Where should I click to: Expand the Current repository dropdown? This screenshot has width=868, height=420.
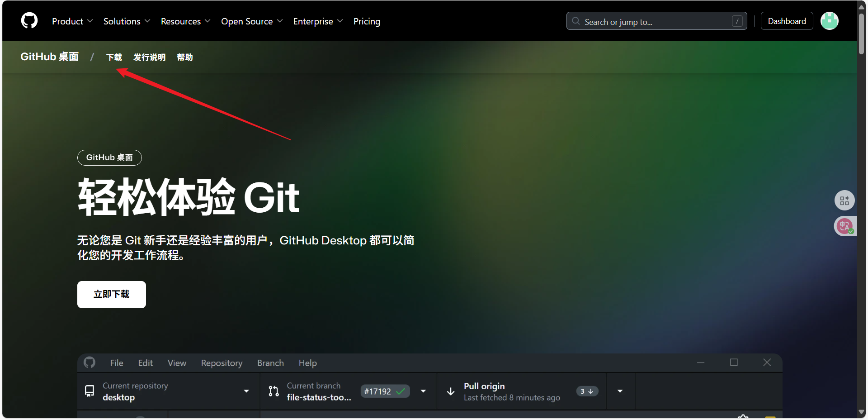pos(246,391)
